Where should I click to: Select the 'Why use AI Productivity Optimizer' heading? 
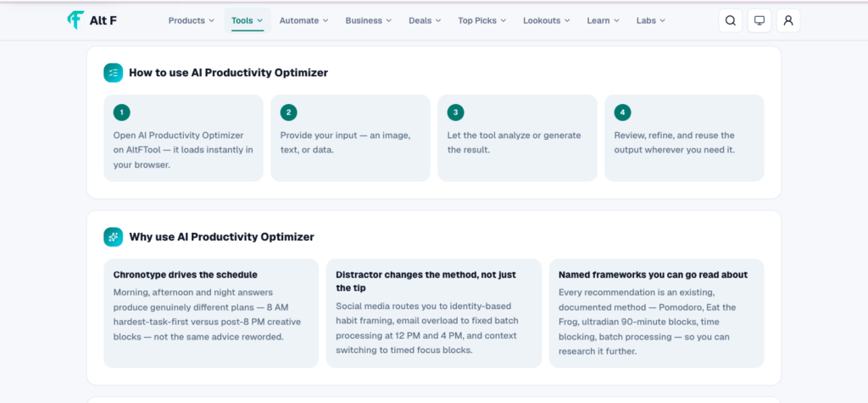[221, 237]
